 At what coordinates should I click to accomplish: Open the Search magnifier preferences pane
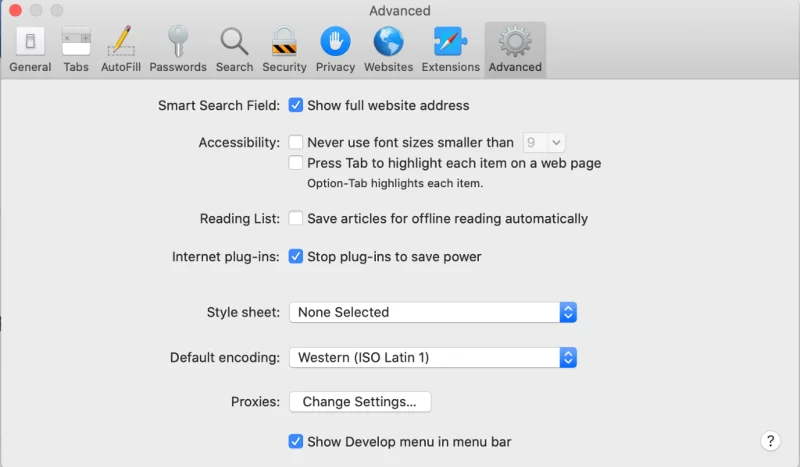coord(234,50)
